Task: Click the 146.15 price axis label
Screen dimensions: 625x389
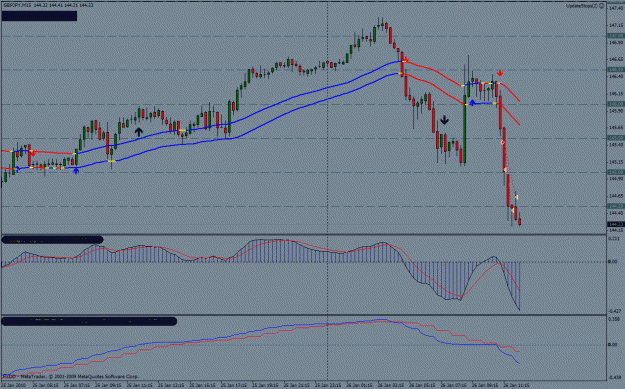Action: (x=616, y=94)
